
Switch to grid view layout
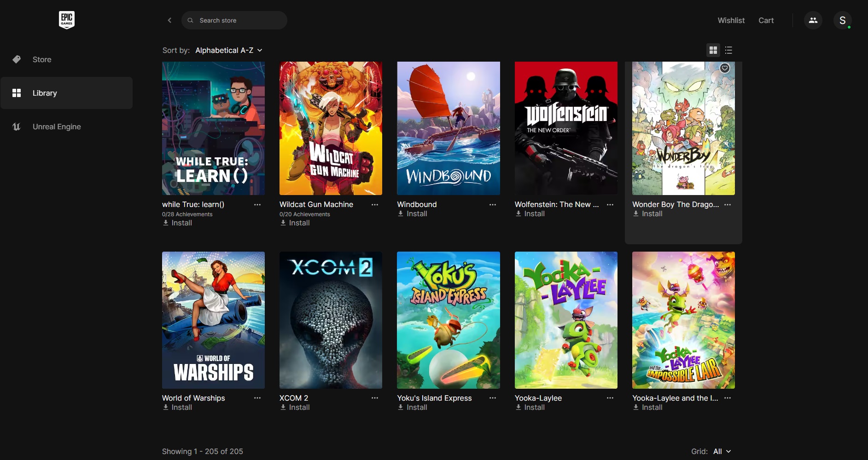click(713, 50)
